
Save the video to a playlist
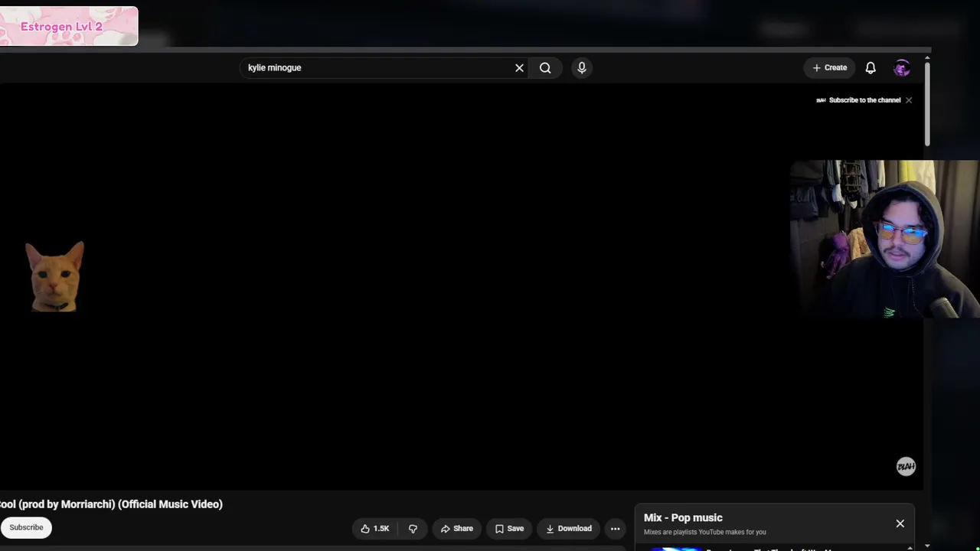(509, 529)
